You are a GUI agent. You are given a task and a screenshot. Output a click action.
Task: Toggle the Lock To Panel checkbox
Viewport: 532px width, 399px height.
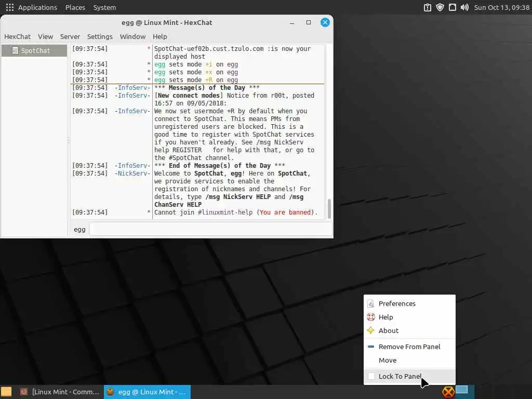pos(371,376)
